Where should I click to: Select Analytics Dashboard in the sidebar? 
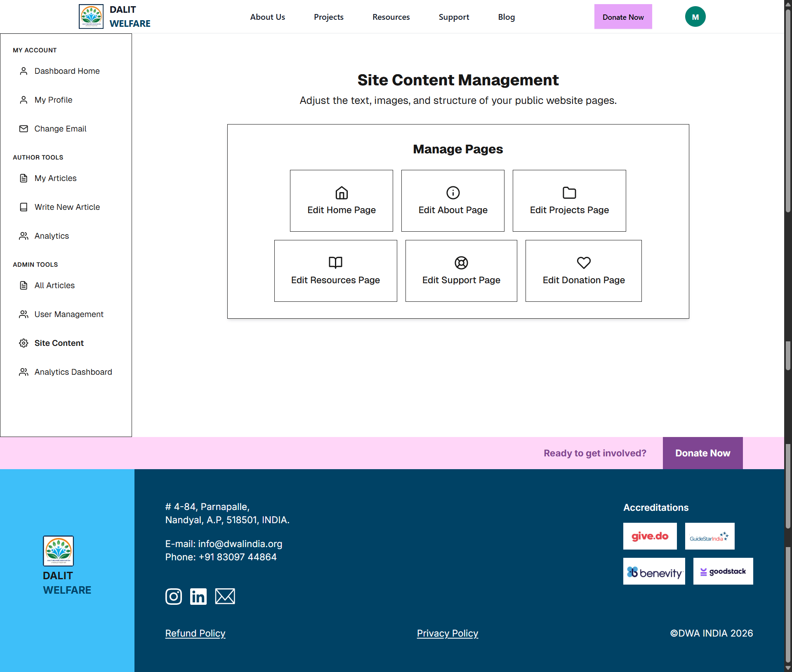pyautogui.click(x=73, y=371)
